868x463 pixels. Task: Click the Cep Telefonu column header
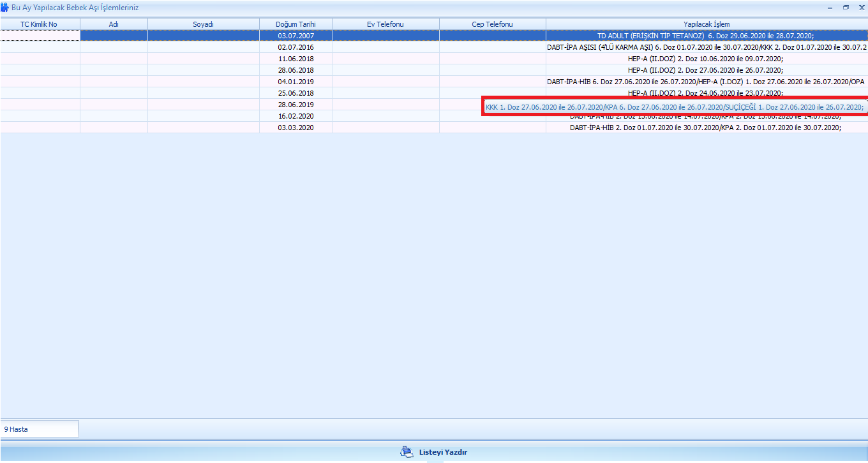click(x=492, y=24)
